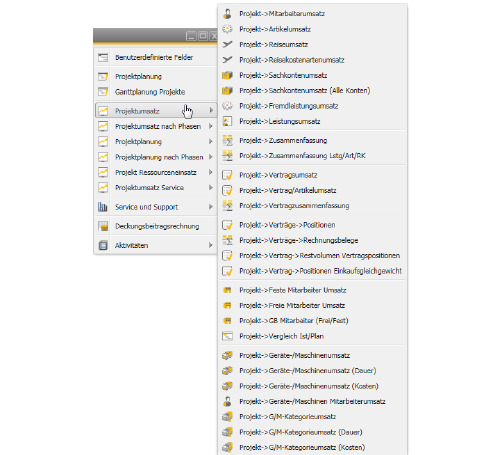Expand Service und Support submenu arrow

coord(211,207)
